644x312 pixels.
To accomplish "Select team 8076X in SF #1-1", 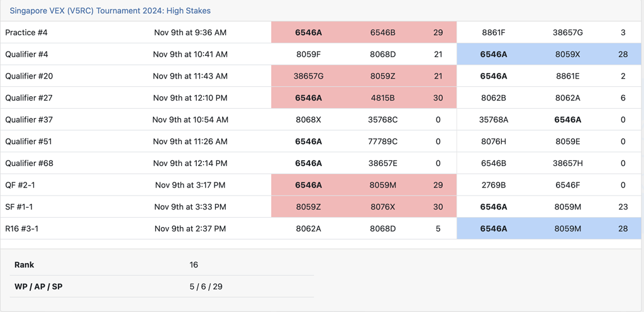I will [x=382, y=207].
